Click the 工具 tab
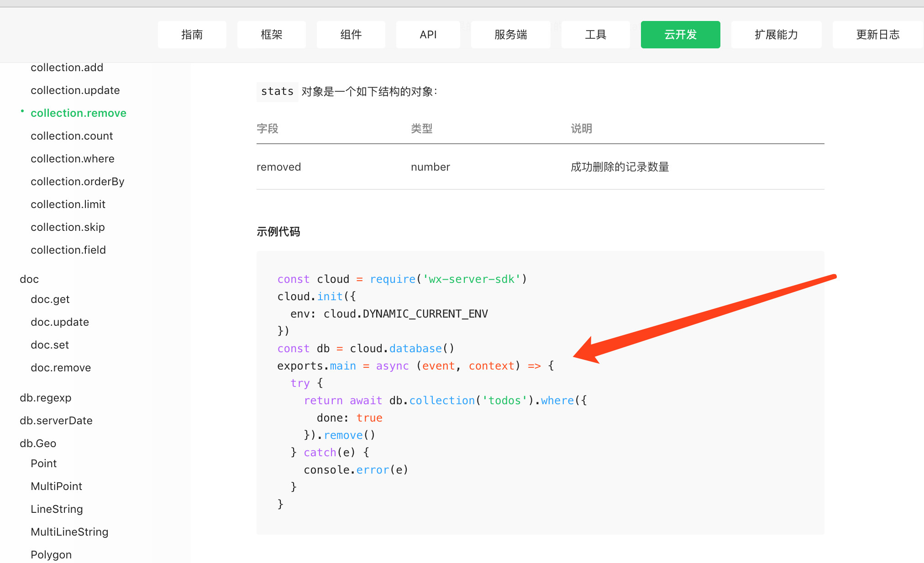Image resolution: width=924 pixels, height=563 pixels. coord(595,35)
